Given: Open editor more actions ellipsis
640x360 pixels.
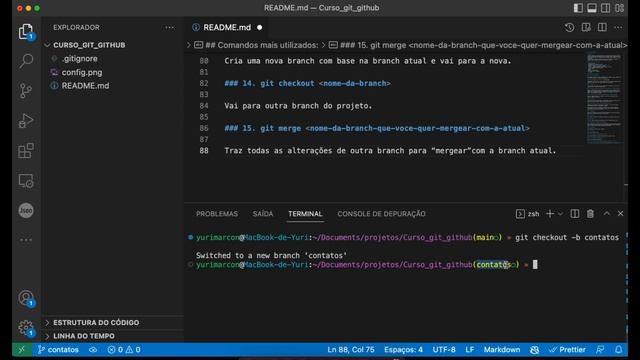Looking at the screenshot, I should 618,27.
